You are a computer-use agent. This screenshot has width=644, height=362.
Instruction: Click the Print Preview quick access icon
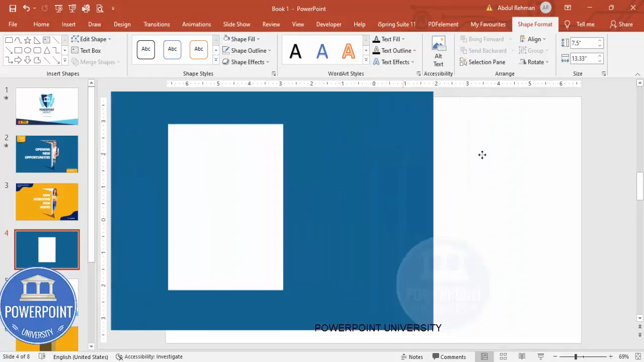[x=100, y=9]
